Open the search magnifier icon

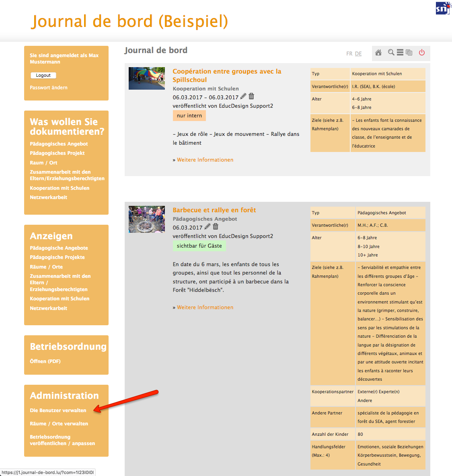coord(390,52)
